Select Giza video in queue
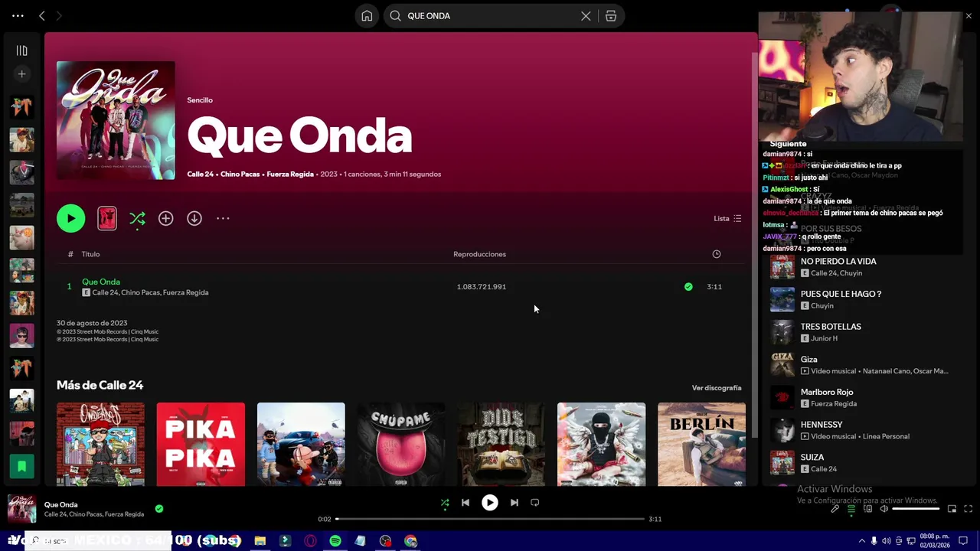The height and width of the screenshot is (551, 980). click(x=808, y=359)
